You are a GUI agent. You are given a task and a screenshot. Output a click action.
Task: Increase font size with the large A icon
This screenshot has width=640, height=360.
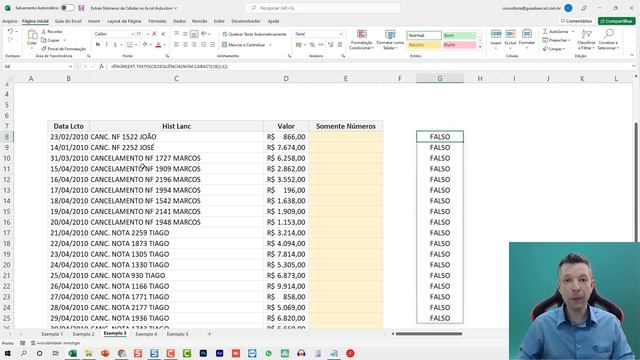click(154, 34)
